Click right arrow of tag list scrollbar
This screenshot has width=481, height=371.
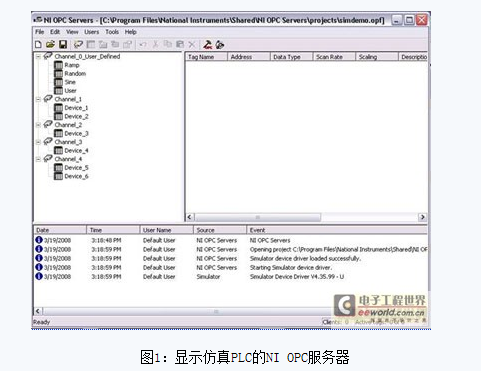click(x=423, y=217)
